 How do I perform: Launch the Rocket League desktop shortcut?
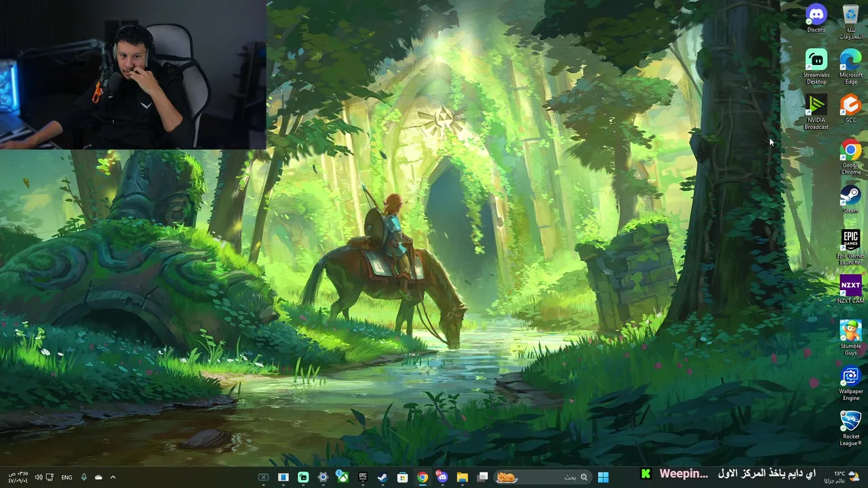click(850, 428)
